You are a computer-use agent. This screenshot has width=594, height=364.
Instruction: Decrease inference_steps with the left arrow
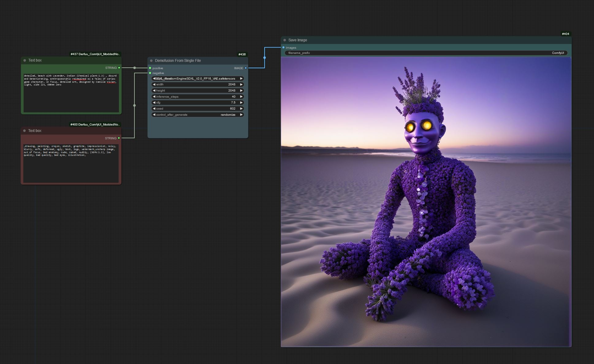[154, 96]
